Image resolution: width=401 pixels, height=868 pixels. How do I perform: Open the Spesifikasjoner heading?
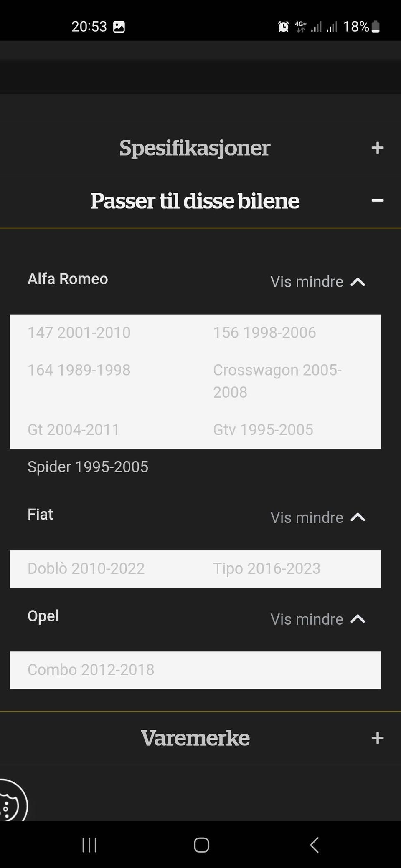(x=195, y=148)
